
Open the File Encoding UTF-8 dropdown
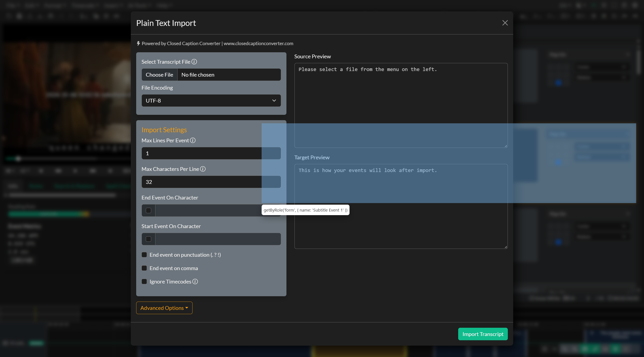[x=211, y=101]
